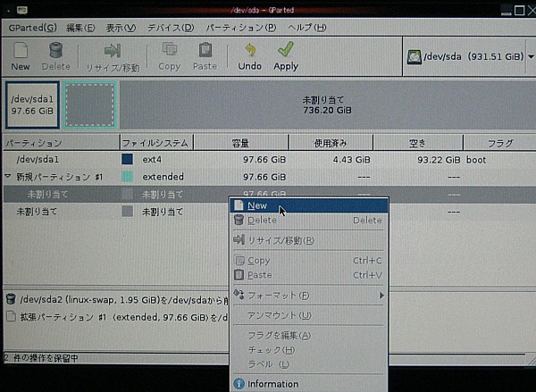The image size is (536, 392).
Task: Choose Paste in the context menu
Action: tap(309, 275)
